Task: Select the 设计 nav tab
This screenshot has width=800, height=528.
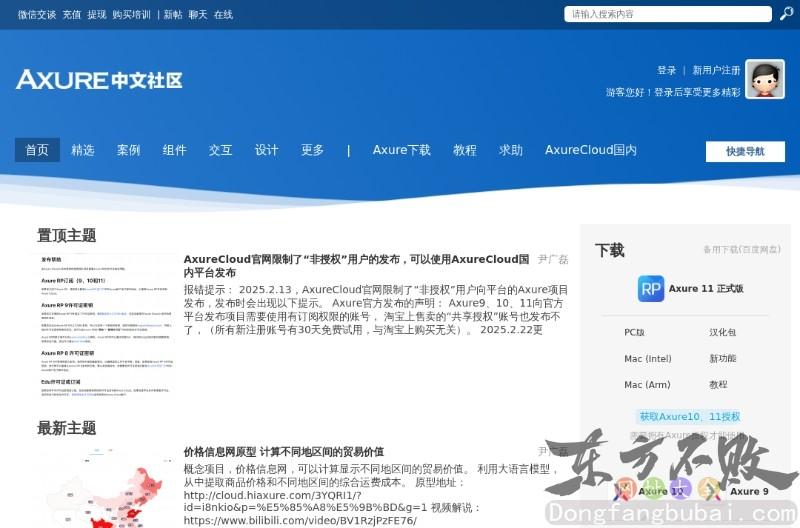Action: coord(266,150)
